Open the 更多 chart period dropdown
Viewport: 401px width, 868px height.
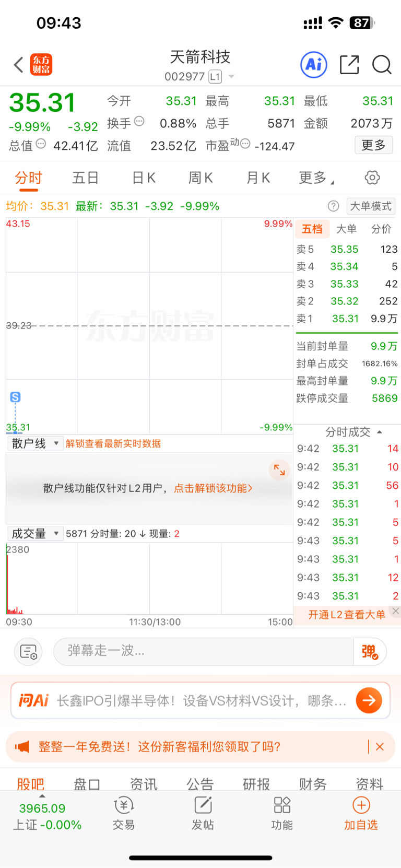(x=316, y=178)
